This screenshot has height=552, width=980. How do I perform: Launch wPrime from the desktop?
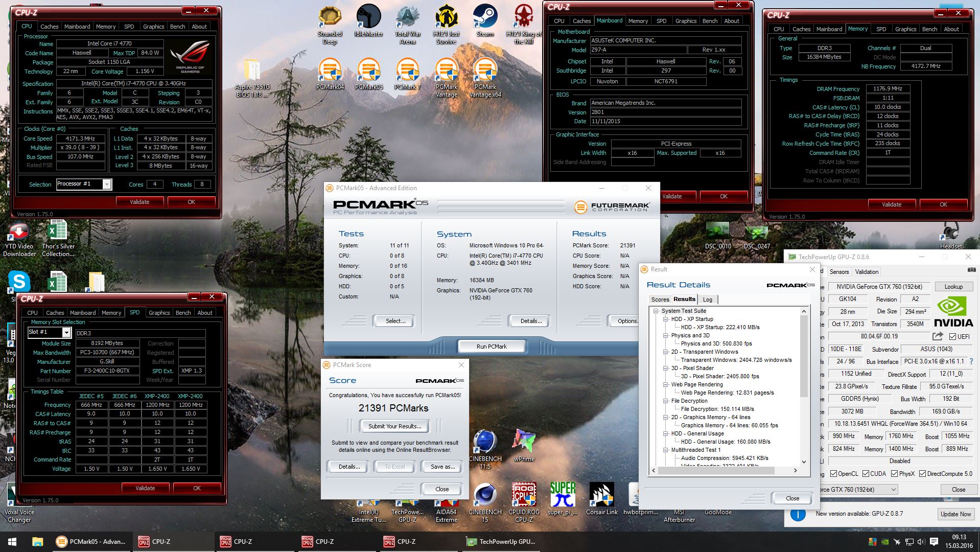tap(524, 446)
